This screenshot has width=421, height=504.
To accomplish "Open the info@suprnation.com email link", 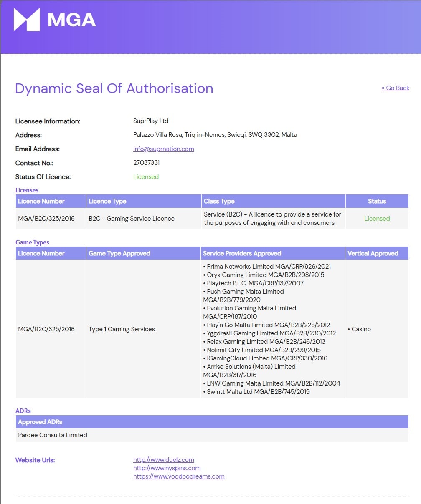I will (163, 149).
